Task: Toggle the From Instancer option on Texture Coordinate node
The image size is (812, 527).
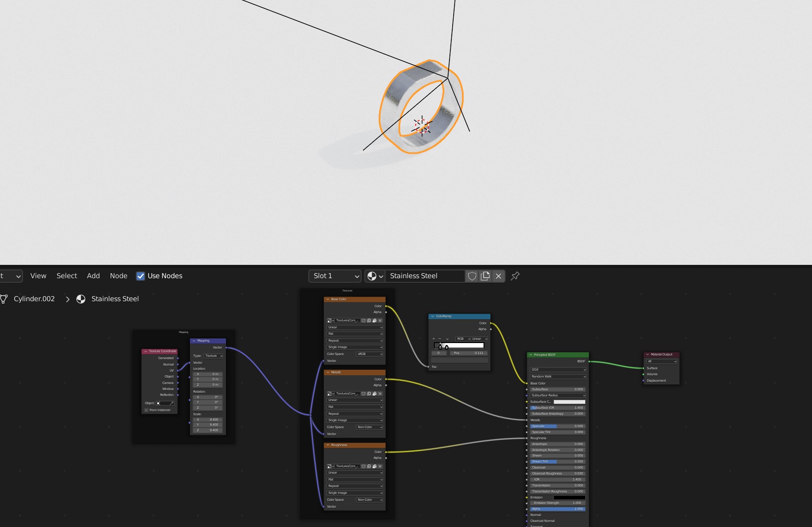Action: (x=146, y=410)
